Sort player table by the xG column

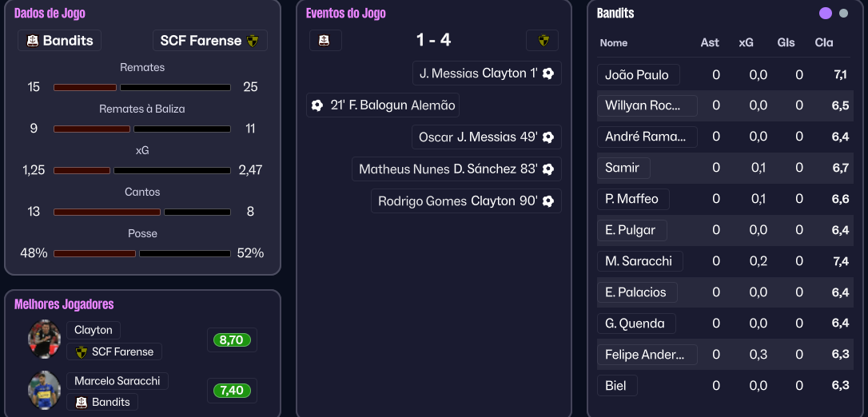click(746, 43)
